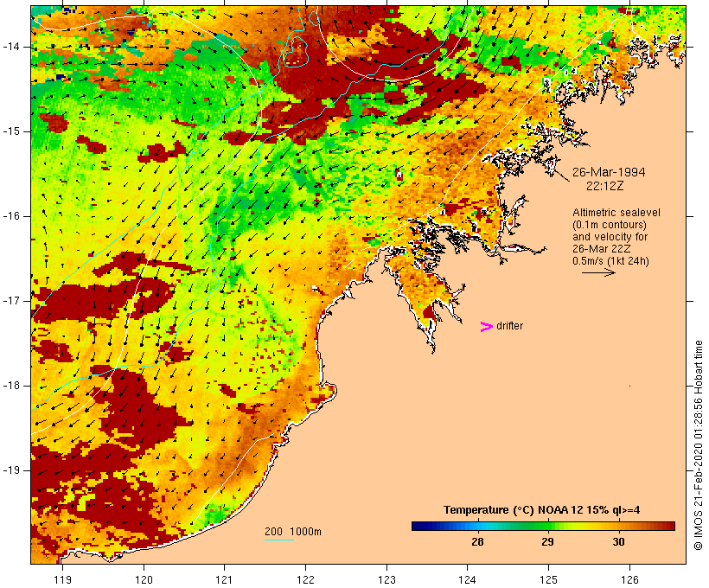Click the 123 longitude axis label
709x588 pixels.
point(386,579)
